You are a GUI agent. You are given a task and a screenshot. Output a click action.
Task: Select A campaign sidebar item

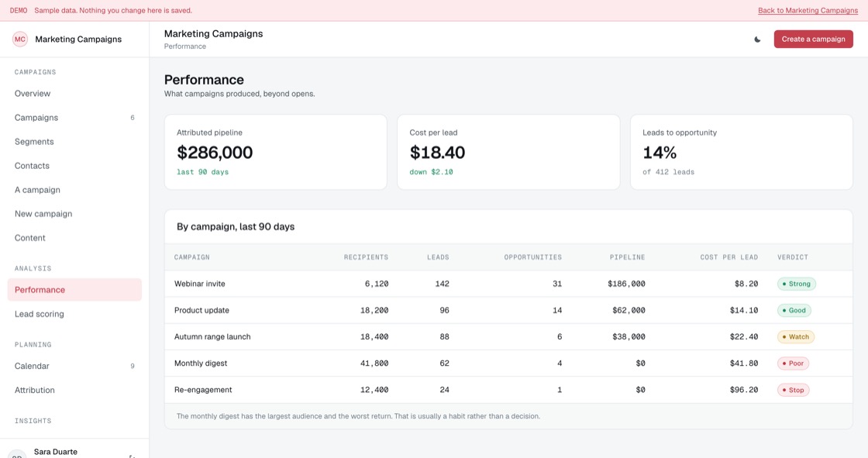coord(74,190)
